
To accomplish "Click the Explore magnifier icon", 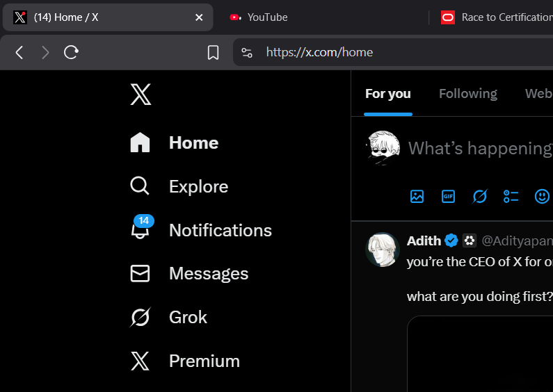I will click(140, 186).
